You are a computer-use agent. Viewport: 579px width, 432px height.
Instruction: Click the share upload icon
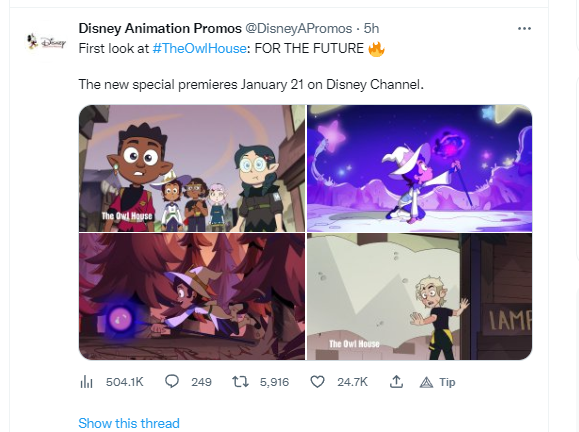click(x=396, y=381)
